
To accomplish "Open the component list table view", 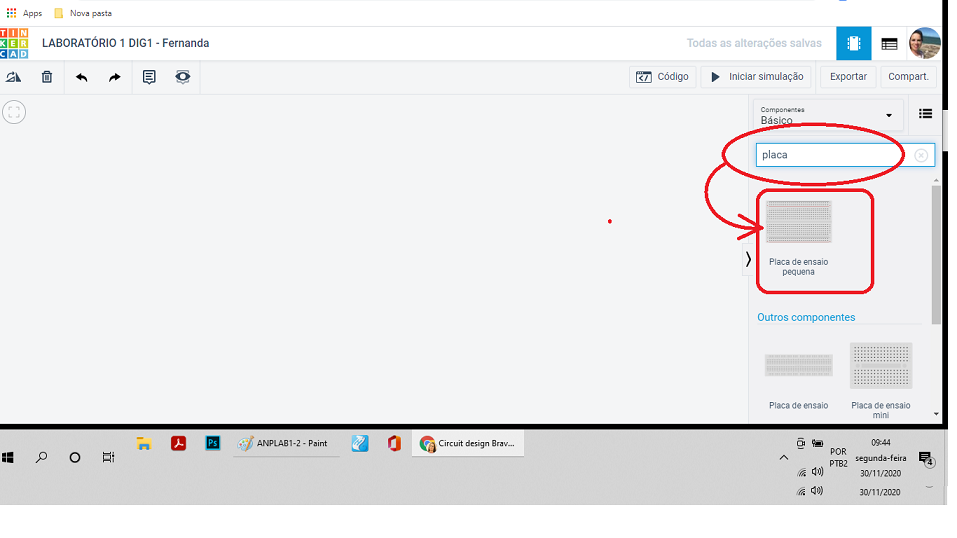I will coord(889,44).
